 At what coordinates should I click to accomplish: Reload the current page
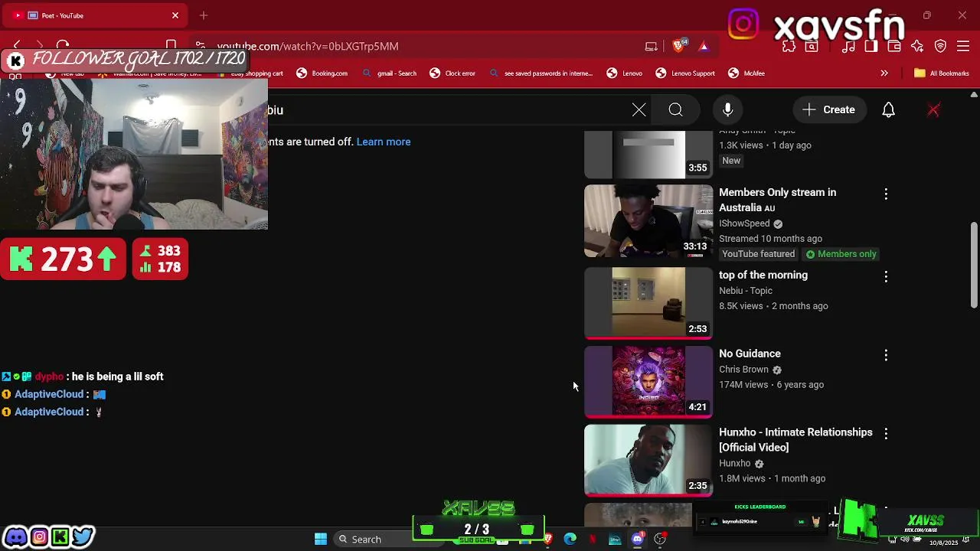tap(64, 46)
